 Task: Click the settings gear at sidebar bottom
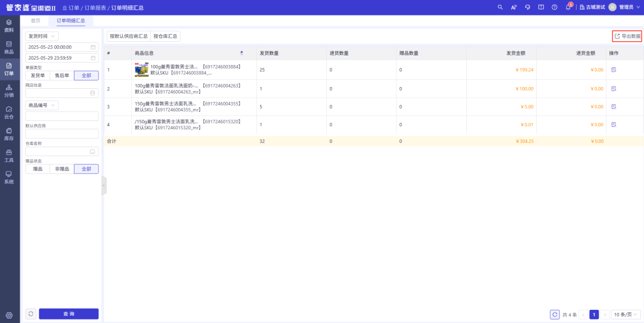click(x=9, y=315)
